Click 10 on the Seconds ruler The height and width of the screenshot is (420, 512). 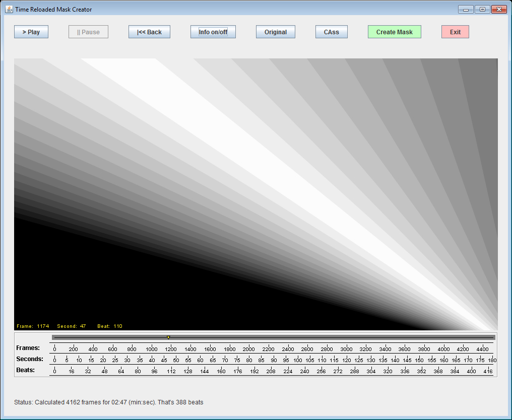[79, 360]
